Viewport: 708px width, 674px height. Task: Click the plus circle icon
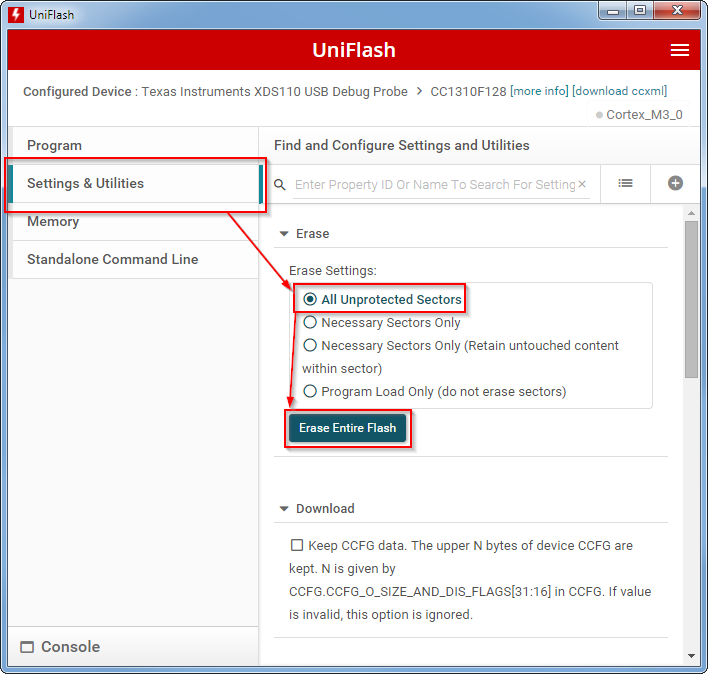click(x=675, y=183)
